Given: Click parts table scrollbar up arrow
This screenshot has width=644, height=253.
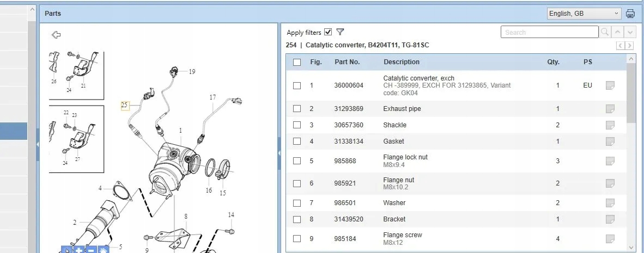Looking at the screenshot, I should (631, 59).
